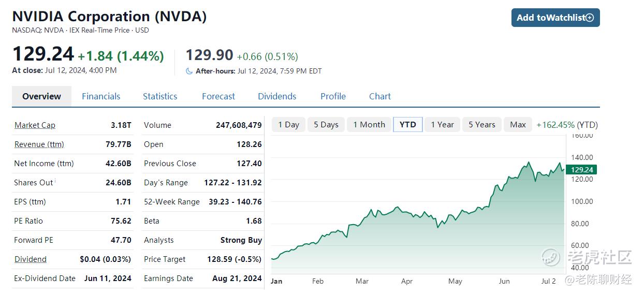Screen dimensions: 644x294
Task: Open the Revenue (ttm) link
Action: pyautogui.click(x=39, y=144)
